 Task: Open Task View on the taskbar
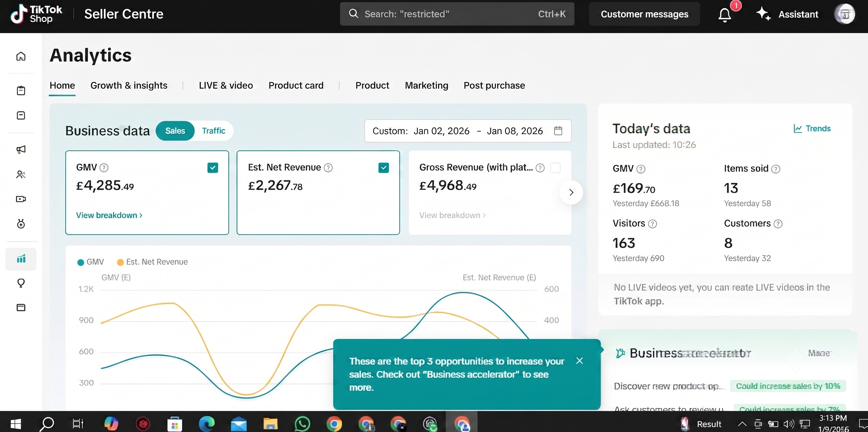78,424
